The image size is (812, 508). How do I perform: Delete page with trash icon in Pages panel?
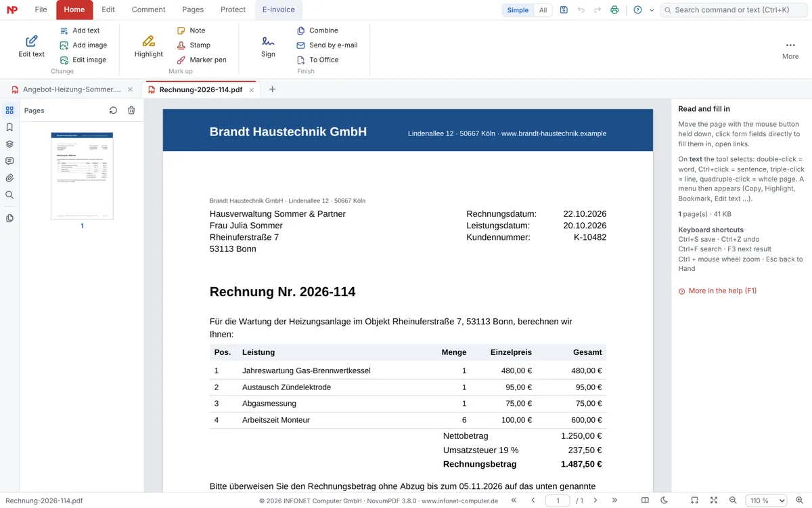131,110
